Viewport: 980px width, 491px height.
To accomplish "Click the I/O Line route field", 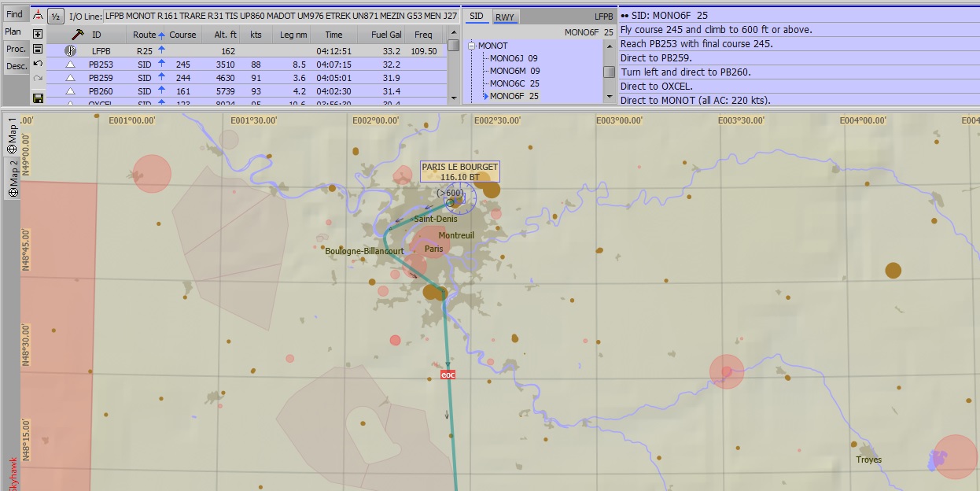I will coord(282,16).
